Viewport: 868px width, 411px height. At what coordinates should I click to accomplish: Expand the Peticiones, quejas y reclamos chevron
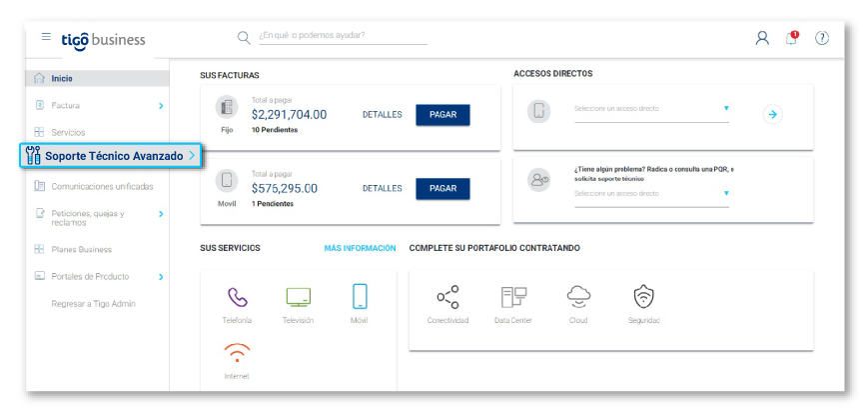pos(161,214)
